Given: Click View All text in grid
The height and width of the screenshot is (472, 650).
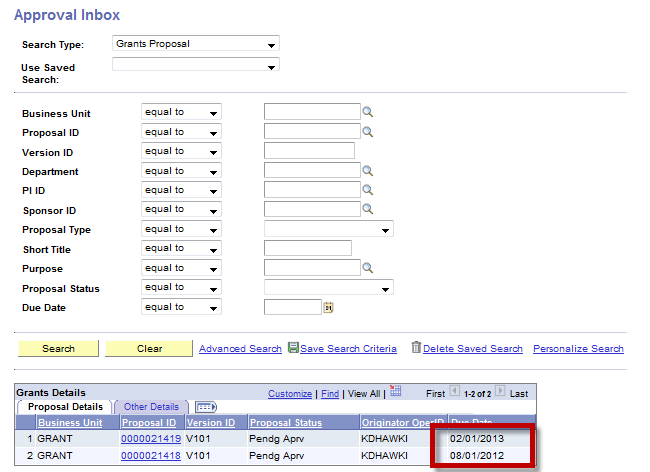Looking at the screenshot, I should tap(364, 394).
